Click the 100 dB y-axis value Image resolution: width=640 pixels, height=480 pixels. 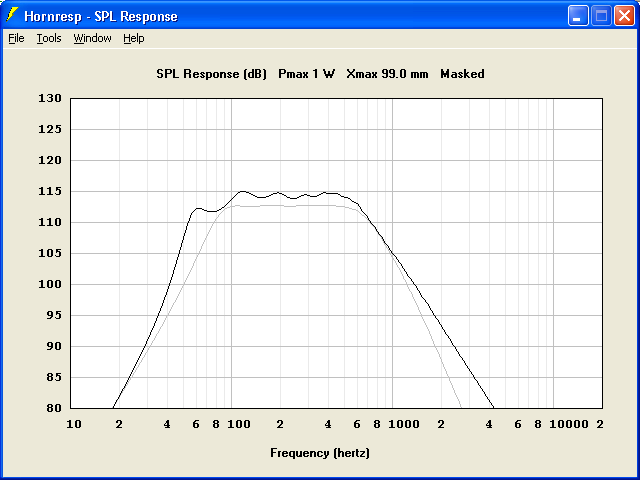point(50,284)
